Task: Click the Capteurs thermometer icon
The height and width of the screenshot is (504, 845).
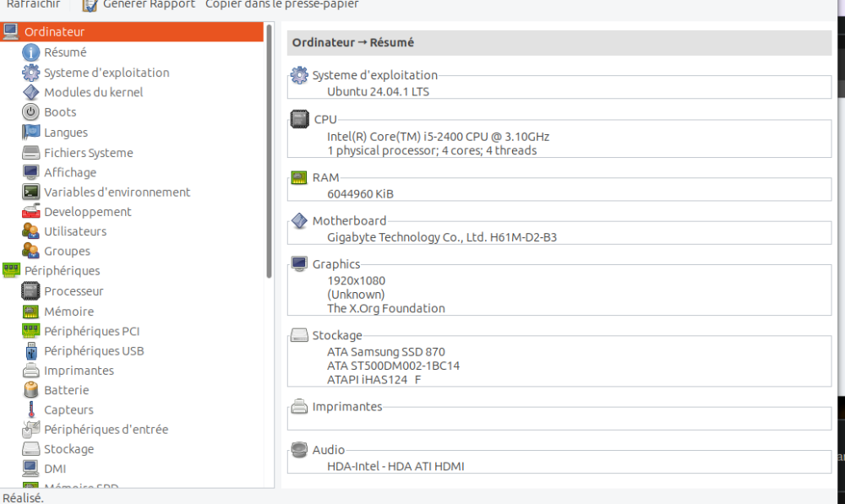Action: coord(31,409)
